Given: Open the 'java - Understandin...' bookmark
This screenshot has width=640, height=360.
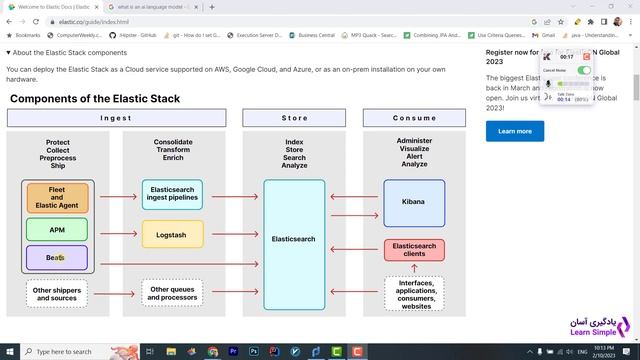Looking at the screenshot, I should [x=590, y=36].
